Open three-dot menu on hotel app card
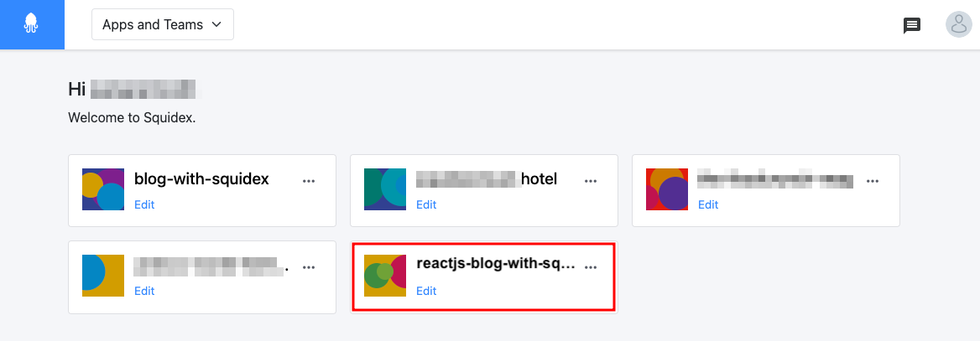 click(x=591, y=181)
